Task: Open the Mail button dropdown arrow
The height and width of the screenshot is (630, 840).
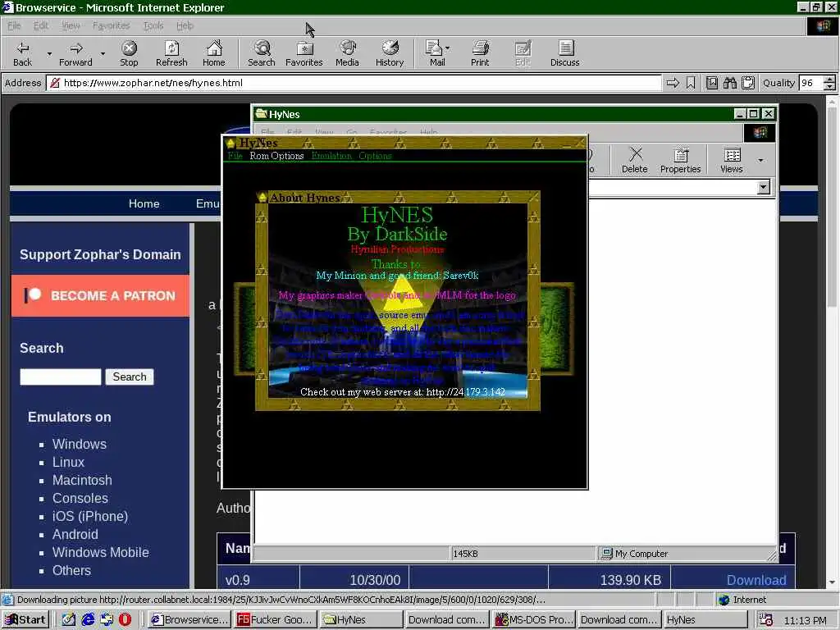Action: (447, 48)
